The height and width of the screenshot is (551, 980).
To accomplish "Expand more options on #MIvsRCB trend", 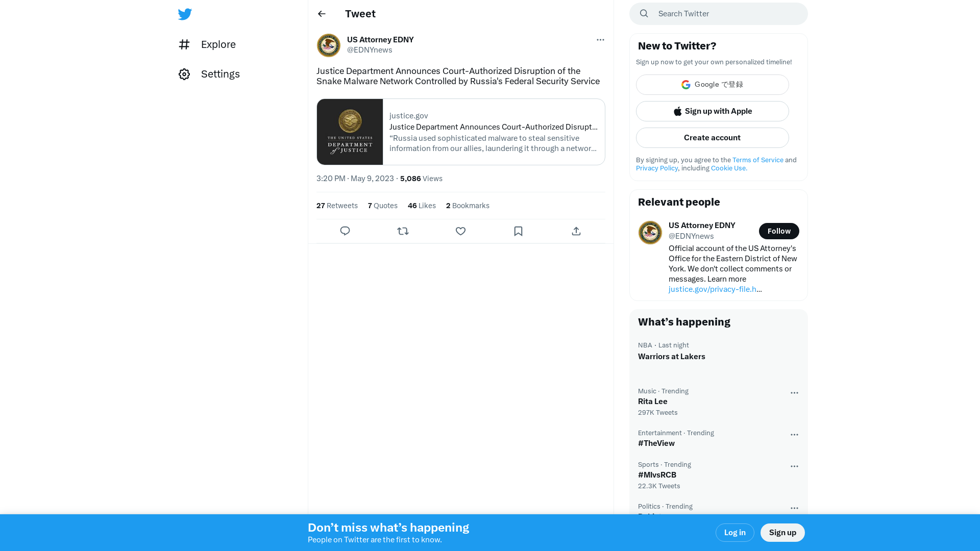I will [x=794, y=466].
